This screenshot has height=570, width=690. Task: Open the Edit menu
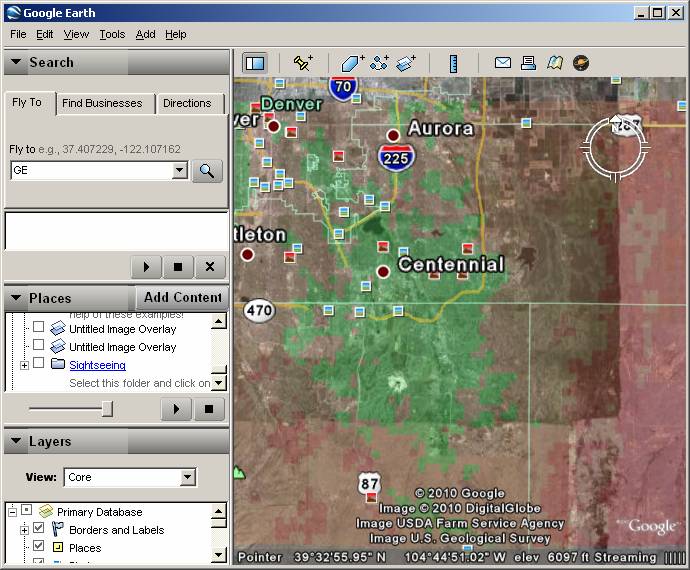44,34
